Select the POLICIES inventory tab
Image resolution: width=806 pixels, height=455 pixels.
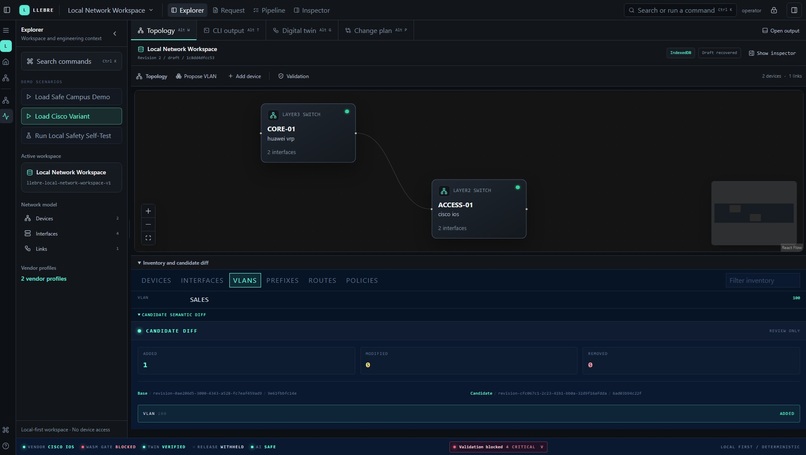(x=362, y=280)
